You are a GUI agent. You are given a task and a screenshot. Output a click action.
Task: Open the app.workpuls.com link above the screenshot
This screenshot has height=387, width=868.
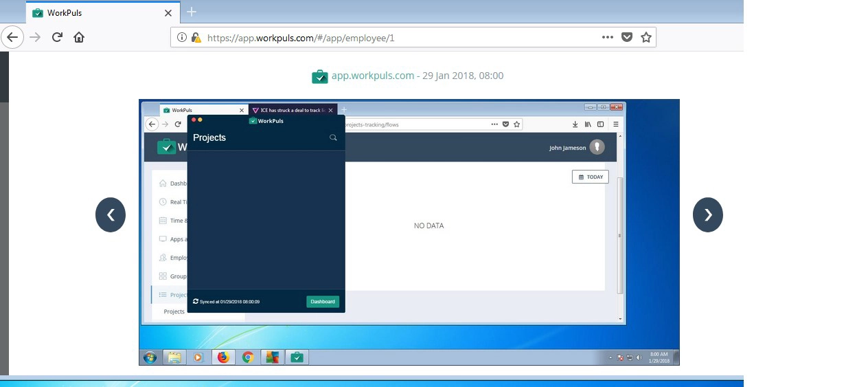click(x=373, y=76)
